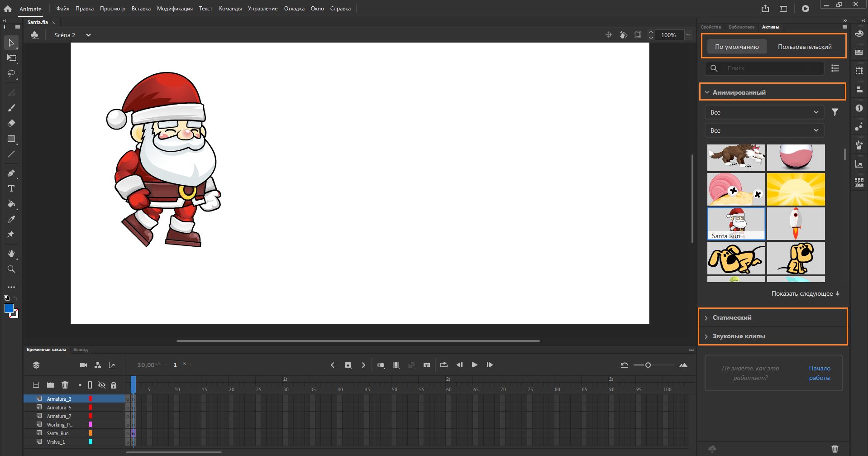This screenshot has width=868, height=456.
Task: Select the Rectangle tool
Action: coord(11,139)
